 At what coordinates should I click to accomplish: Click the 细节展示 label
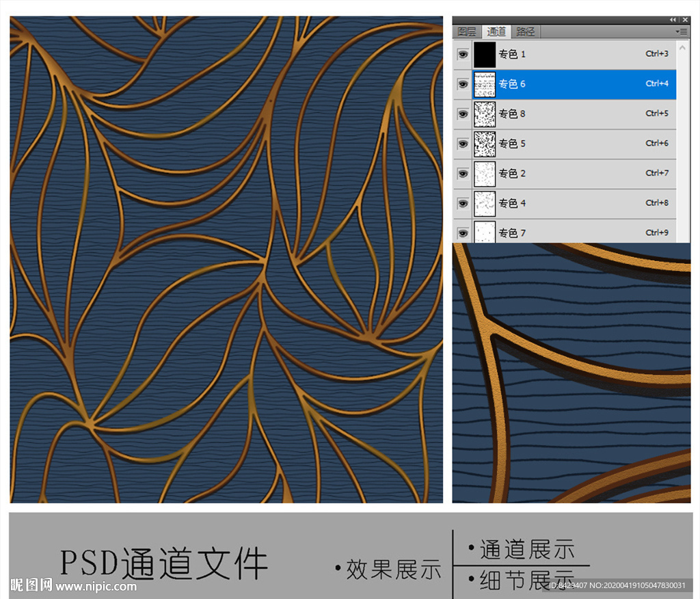point(527,580)
